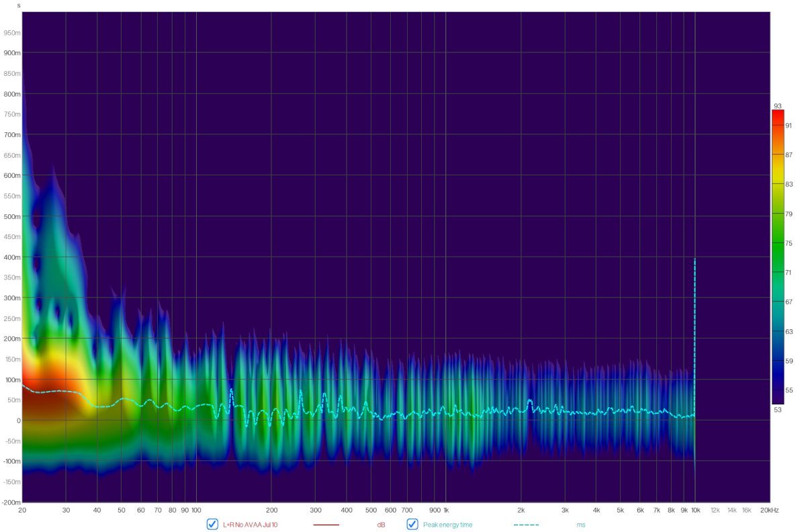Click the L+R No AVAA Jul10 legend label
This screenshot has width=806, height=532.
[250, 525]
